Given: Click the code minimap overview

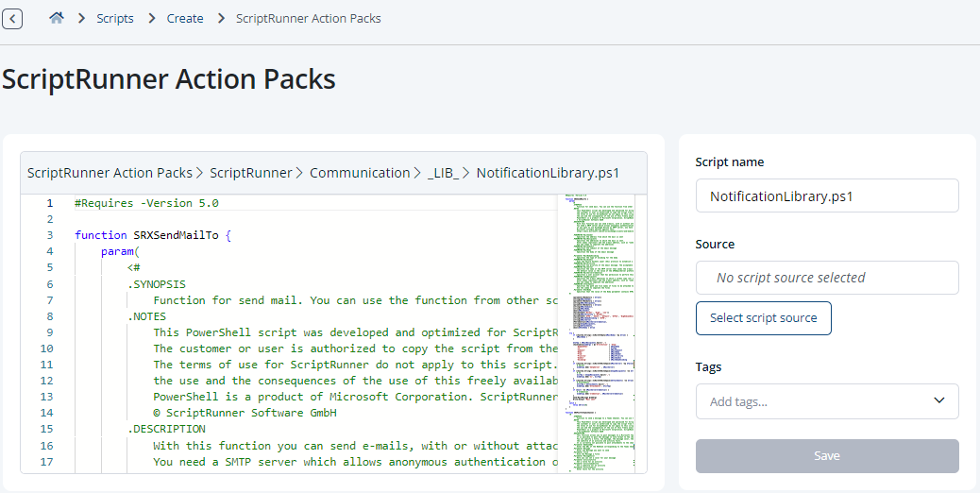Looking at the screenshot, I should pos(600,334).
